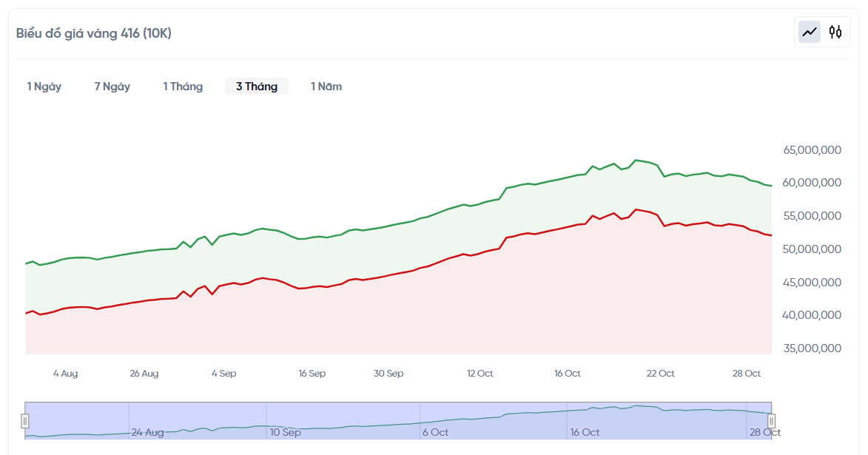The image size is (868, 455).
Task: Switch chart to 1 Năm range
Action: (326, 87)
